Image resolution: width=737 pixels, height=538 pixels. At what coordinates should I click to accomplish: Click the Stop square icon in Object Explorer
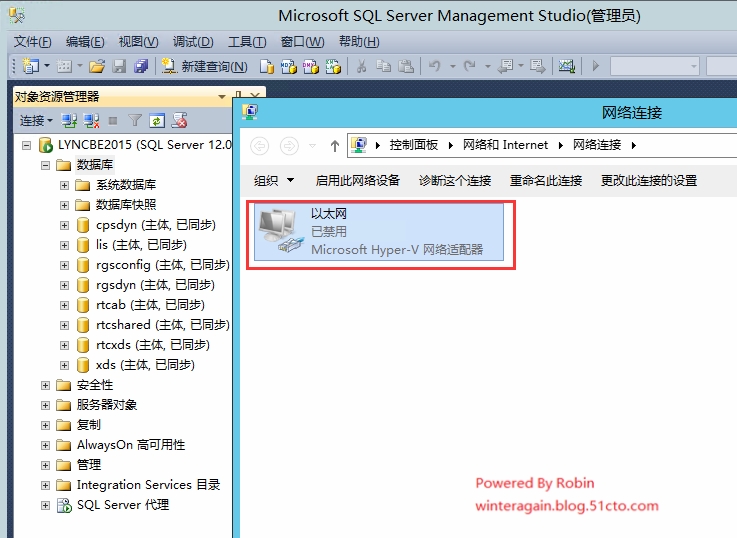113,121
